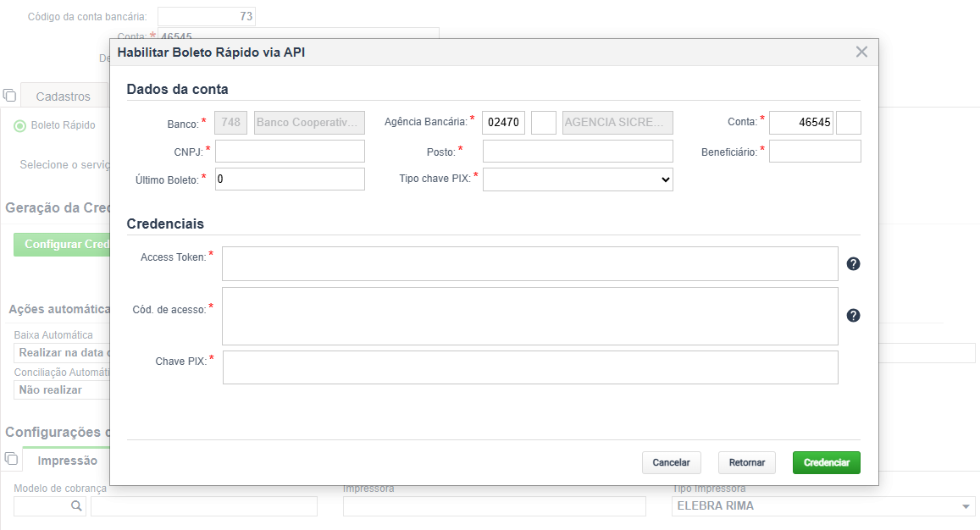This screenshot has height=530, width=980.
Task: Open help for Cód. de acesso field
Action: [x=853, y=316]
